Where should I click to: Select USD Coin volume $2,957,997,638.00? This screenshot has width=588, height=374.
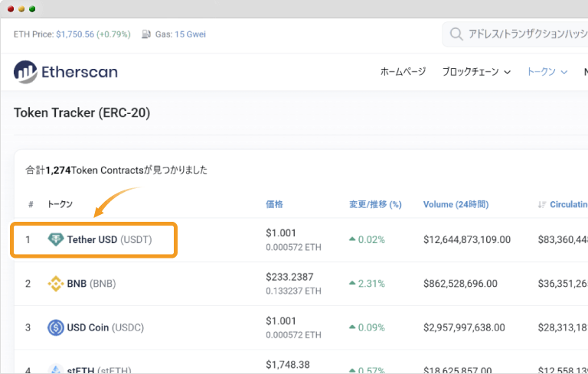[464, 327]
